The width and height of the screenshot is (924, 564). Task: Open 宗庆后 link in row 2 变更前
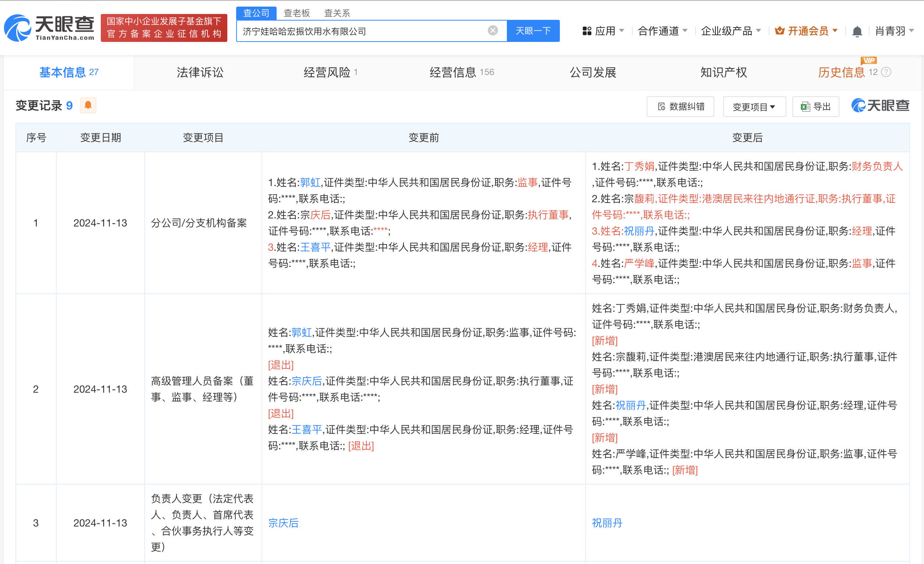pyautogui.click(x=307, y=381)
